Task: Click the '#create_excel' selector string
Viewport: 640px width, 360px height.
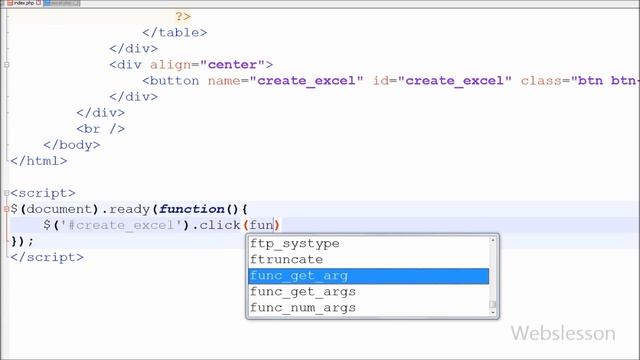Action: (121, 225)
